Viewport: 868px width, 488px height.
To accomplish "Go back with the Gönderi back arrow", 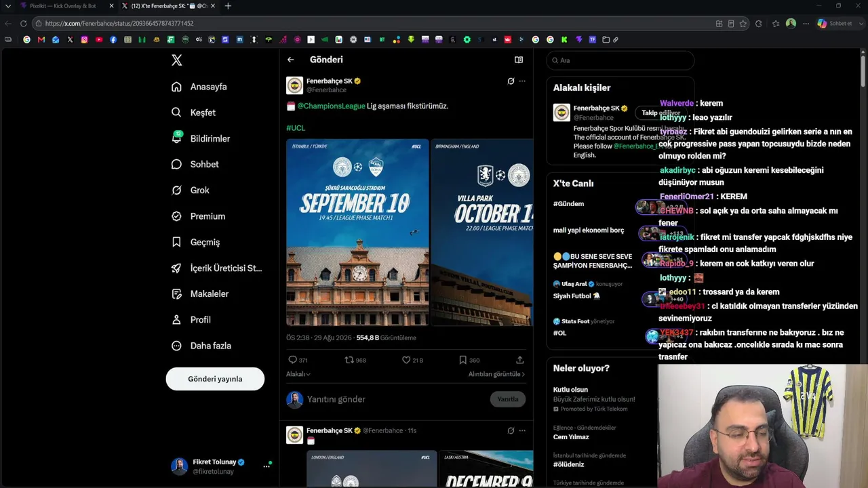I will pyautogui.click(x=290, y=60).
